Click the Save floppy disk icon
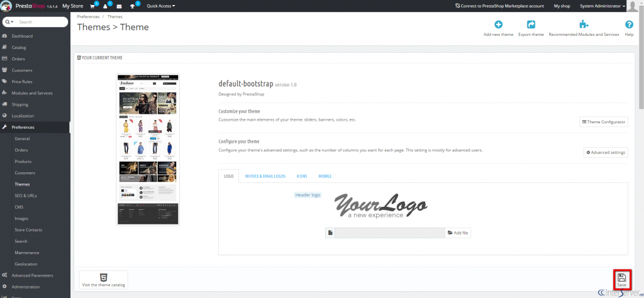The width and height of the screenshot is (644, 298). click(x=622, y=277)
